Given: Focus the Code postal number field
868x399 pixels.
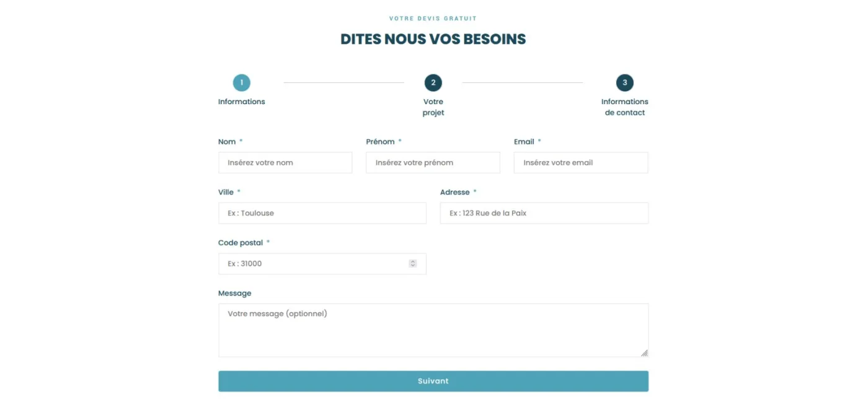Looking at the screenshot, I should (x=322, y=263).
